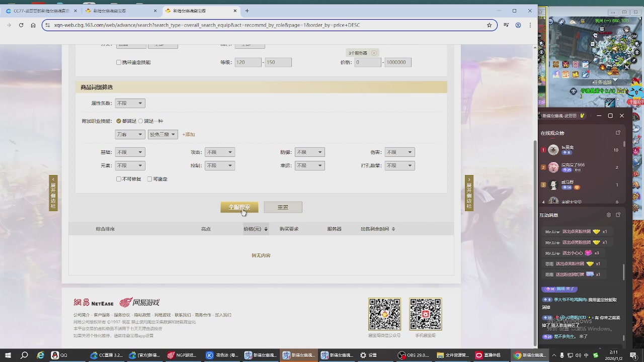Click the +添加 skill link
This screenshot has width=644, height=362.
[x=188, y=135]
